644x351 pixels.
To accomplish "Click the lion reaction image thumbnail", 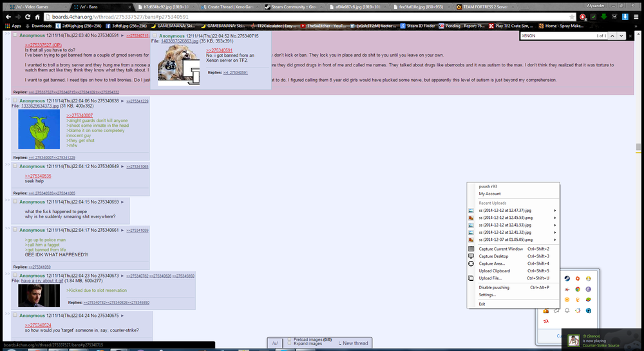I will point(178,65).
